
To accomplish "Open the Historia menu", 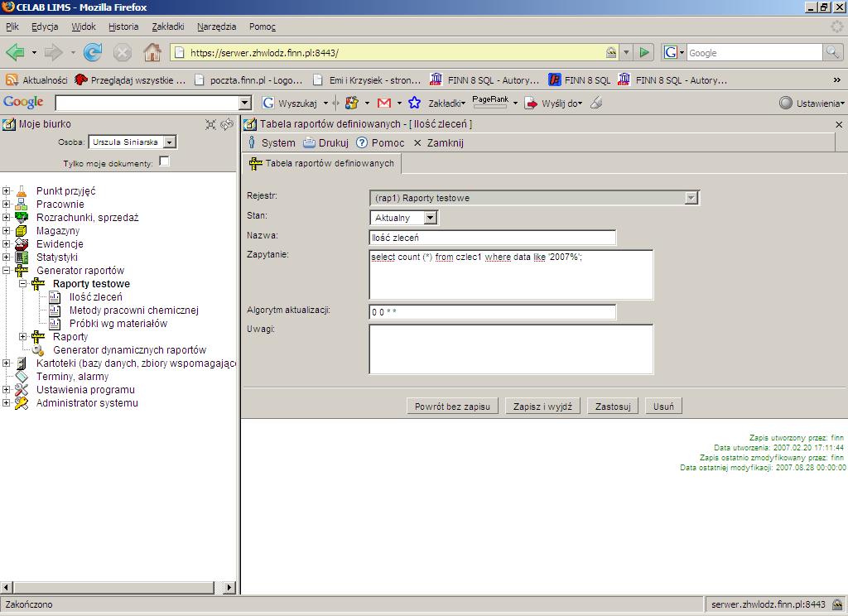I will [123, 26].
